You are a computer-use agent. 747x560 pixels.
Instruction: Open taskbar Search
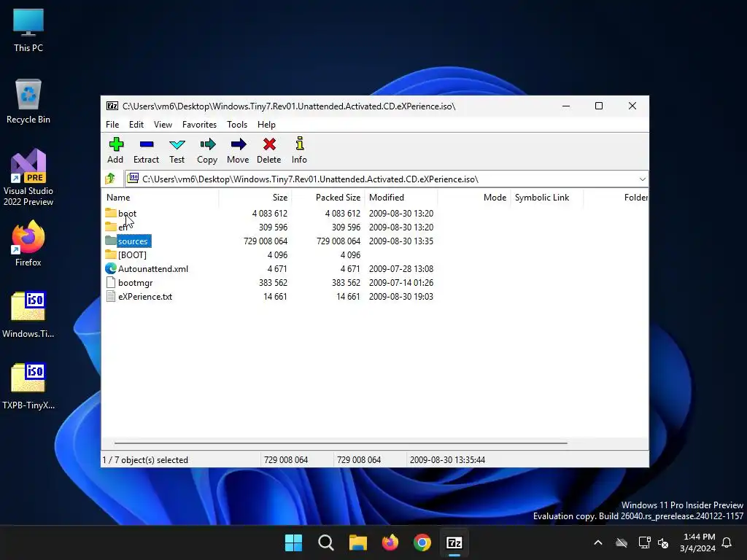326,542
